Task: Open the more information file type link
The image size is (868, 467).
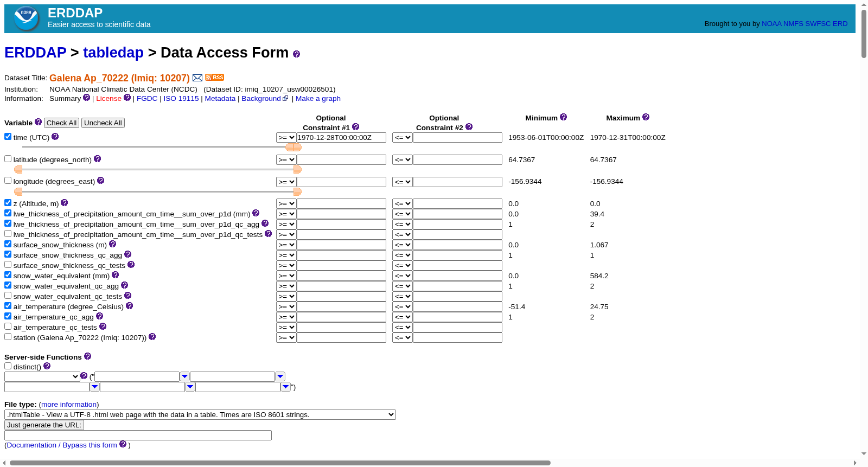Action: [x=69, y=405]
